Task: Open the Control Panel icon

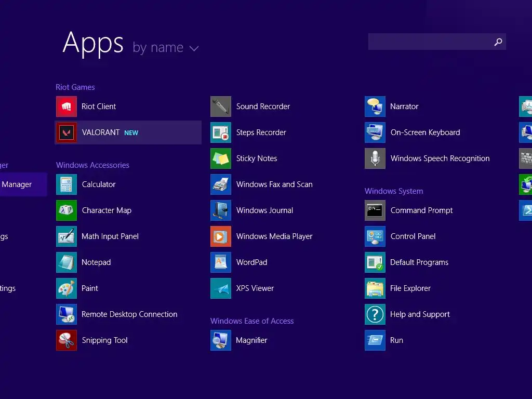Action: [x=375, y=236]
